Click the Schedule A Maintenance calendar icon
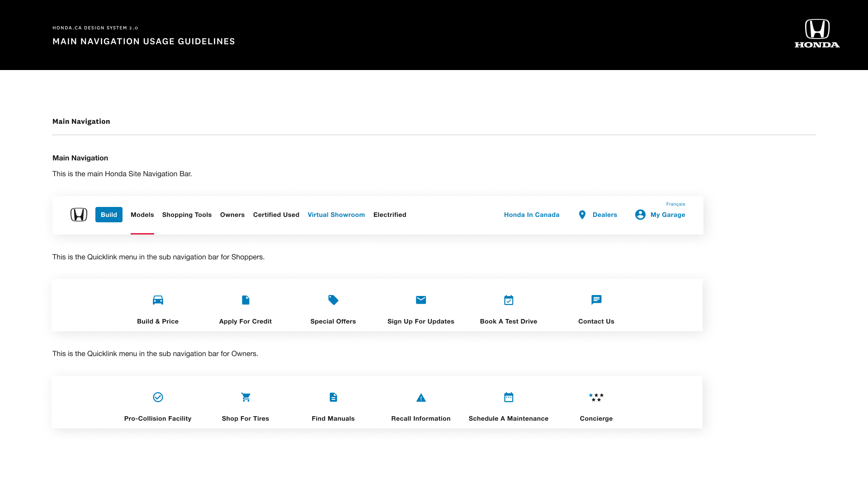 click(x=509, y=397)
